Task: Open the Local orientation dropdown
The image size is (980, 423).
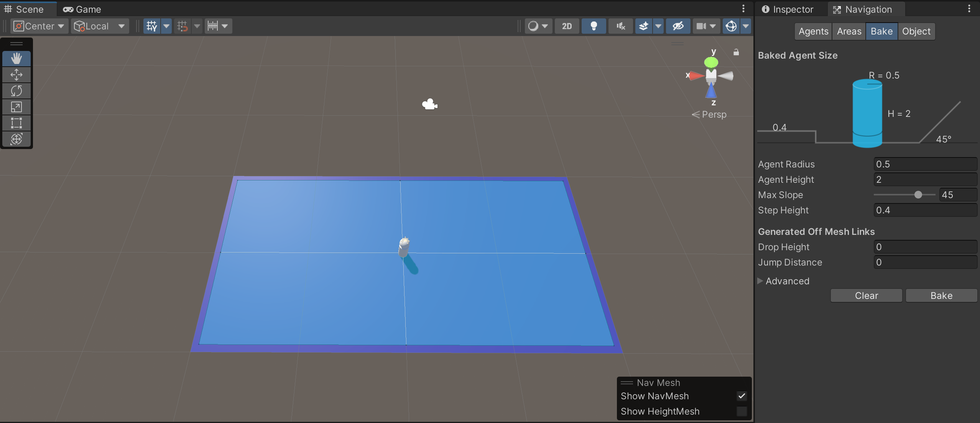Action: pyautogui.click(x=99, y=26)
